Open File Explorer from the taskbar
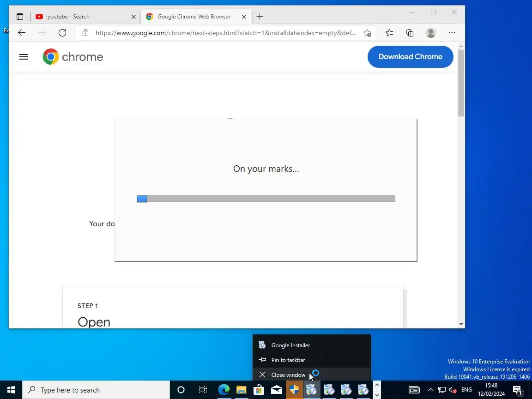 (x=241, y=390)
